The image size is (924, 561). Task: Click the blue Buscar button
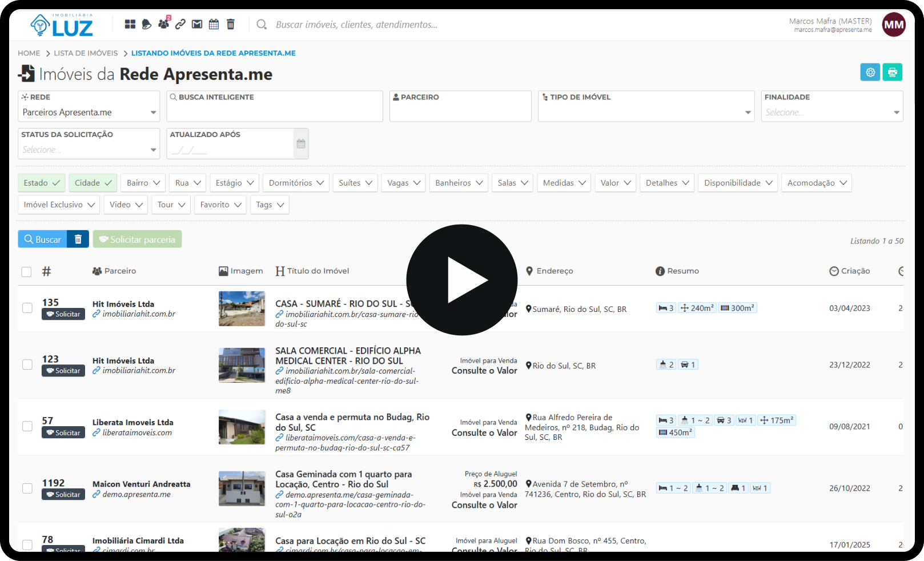tap(43, 239)
